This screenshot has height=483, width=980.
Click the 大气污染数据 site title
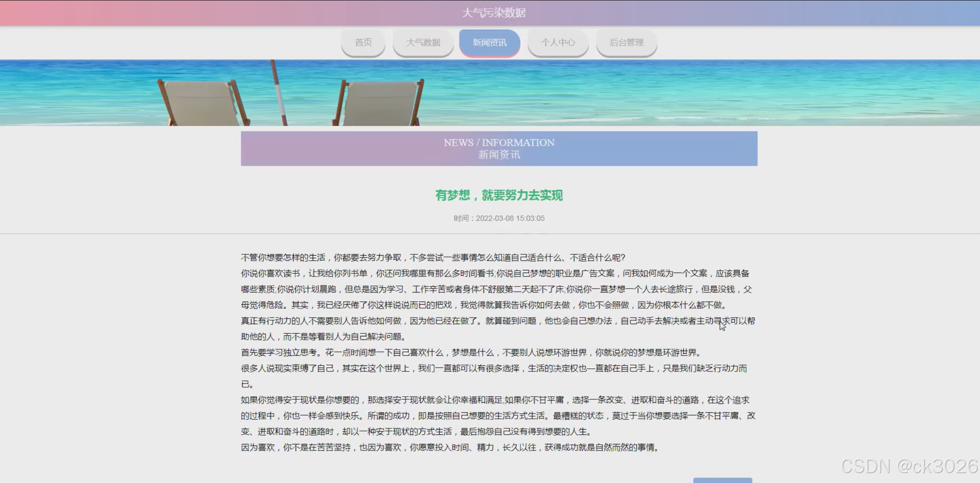tap(494, 13)
